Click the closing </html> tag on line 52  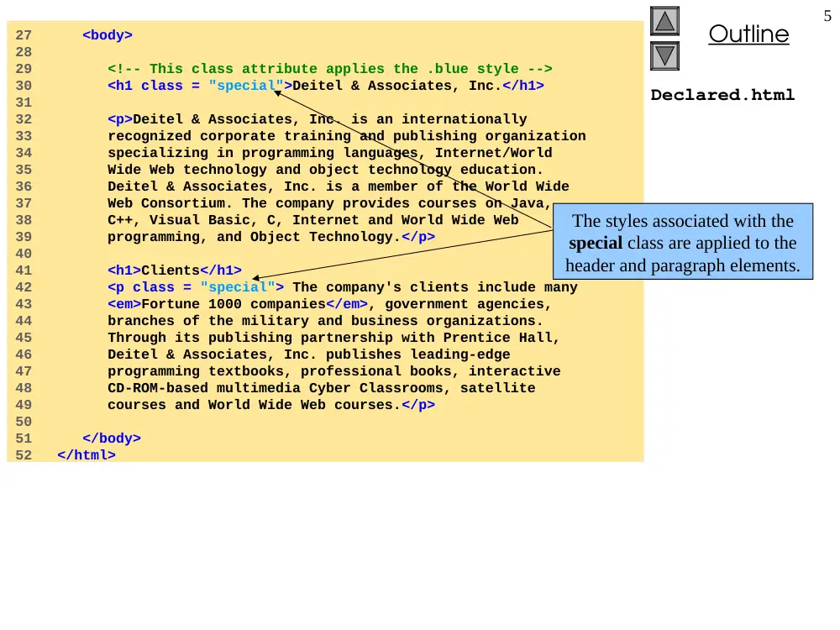click(x=87, y=454)
